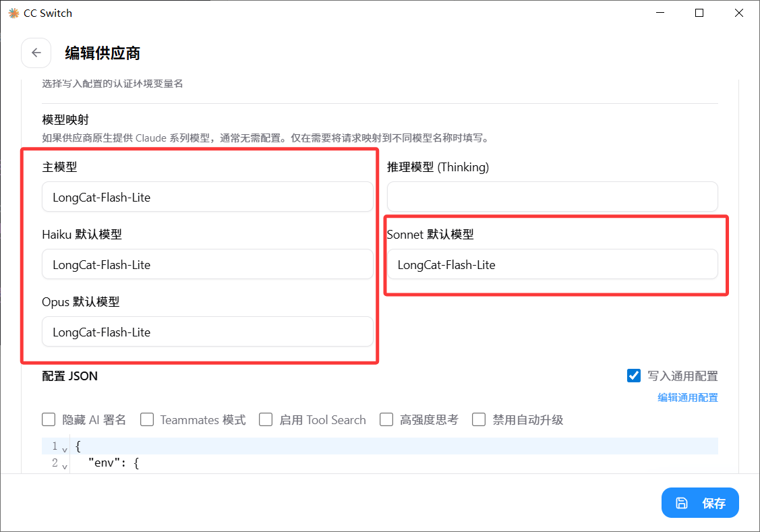Click the 主模型 input field
Image resolution: width=760 pixels, height=532 pixels.
click(208, 197)
